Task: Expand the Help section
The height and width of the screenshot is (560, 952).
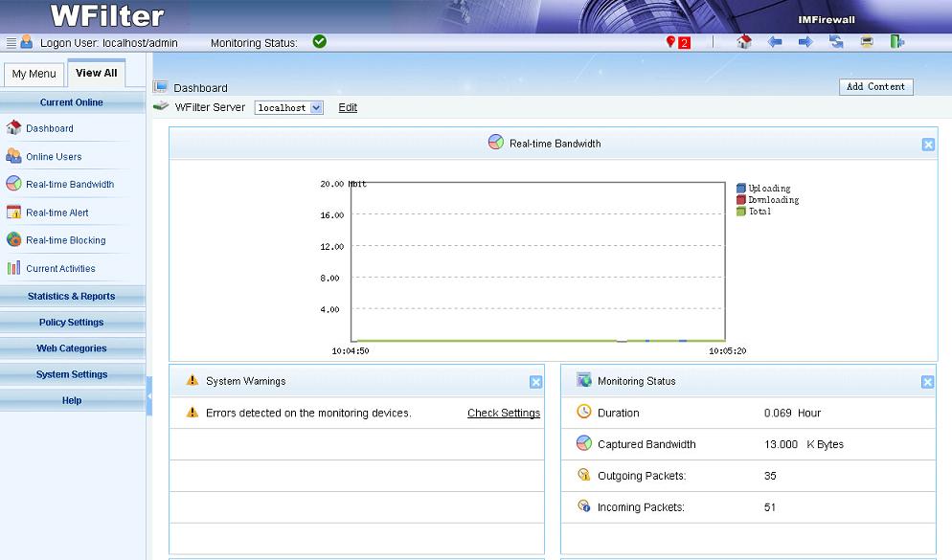Action: pyautogui.click(x=72, y=400)
